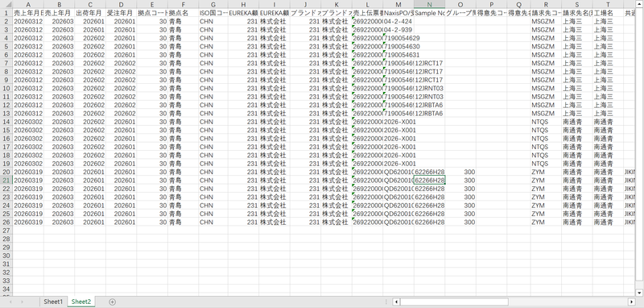
Task: Select row 21 header
Action: click(x=6, y=180)
